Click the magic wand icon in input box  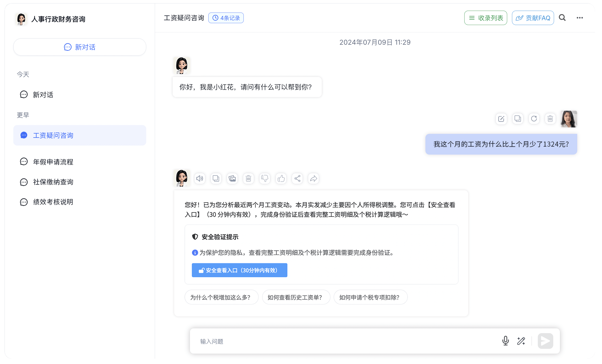(x=521, y=341)
